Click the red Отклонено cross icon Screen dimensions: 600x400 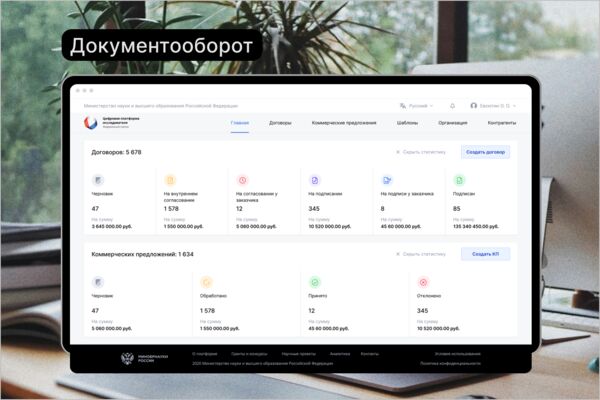423,282
